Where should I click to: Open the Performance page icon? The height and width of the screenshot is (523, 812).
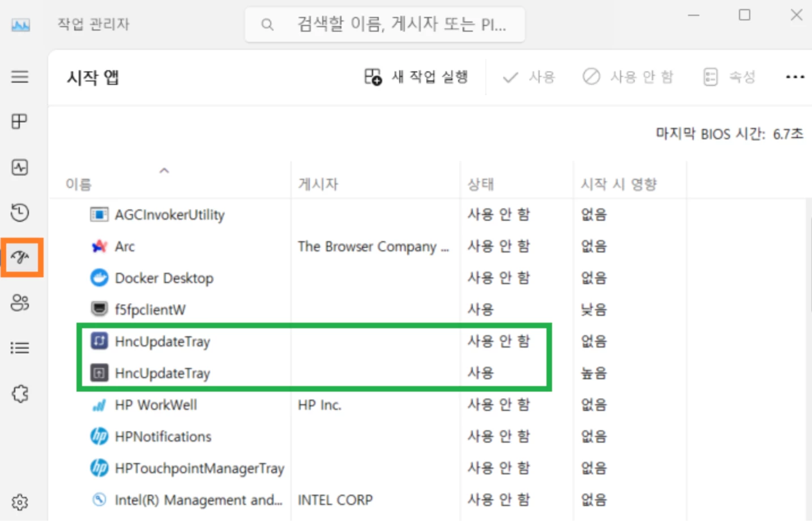(x=20, y=167)
